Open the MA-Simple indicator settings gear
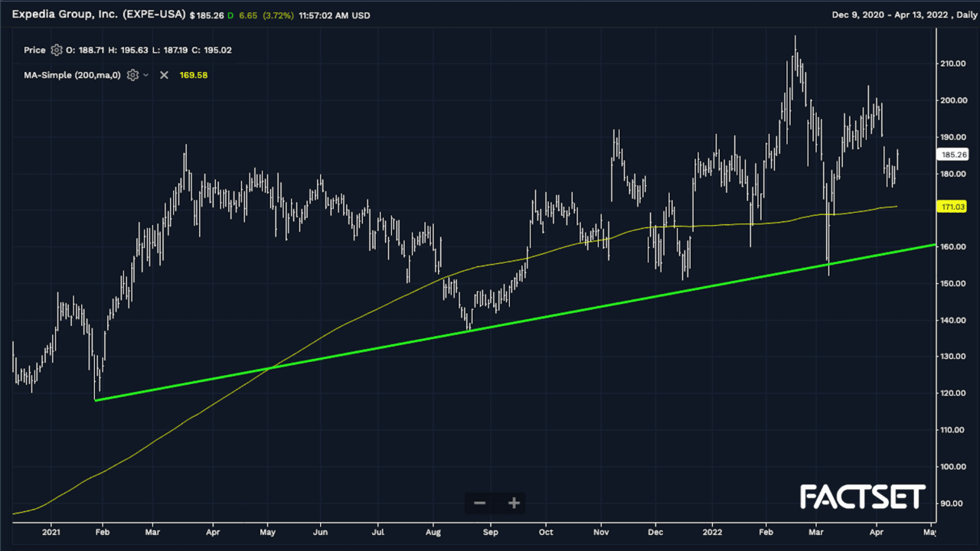The image size is (980, 551). [132, 75]
